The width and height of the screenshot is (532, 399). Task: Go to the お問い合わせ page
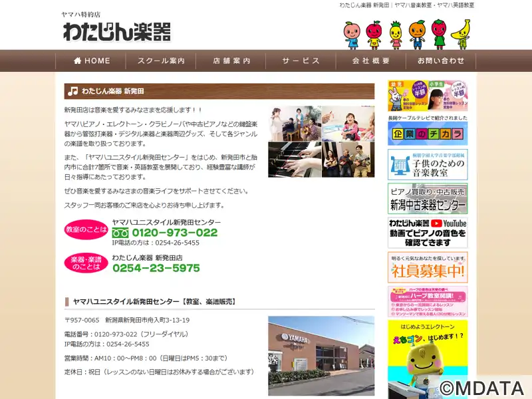coord(441,61)
